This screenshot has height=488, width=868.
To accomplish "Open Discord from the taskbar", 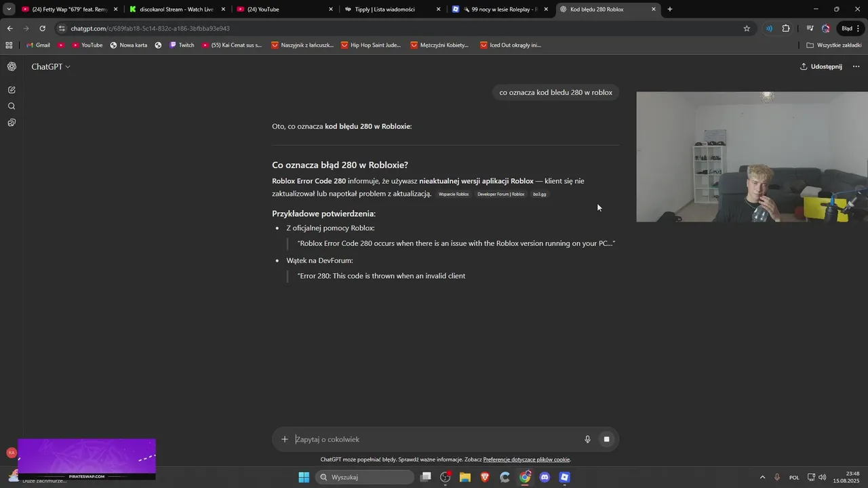I will tap(545, 477).
